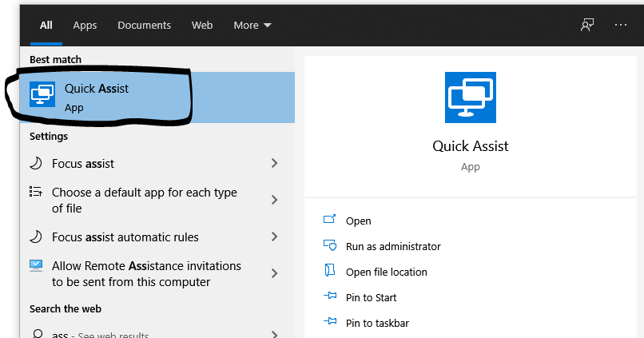
Task: Click the feedback person icon
Action: 587,25
